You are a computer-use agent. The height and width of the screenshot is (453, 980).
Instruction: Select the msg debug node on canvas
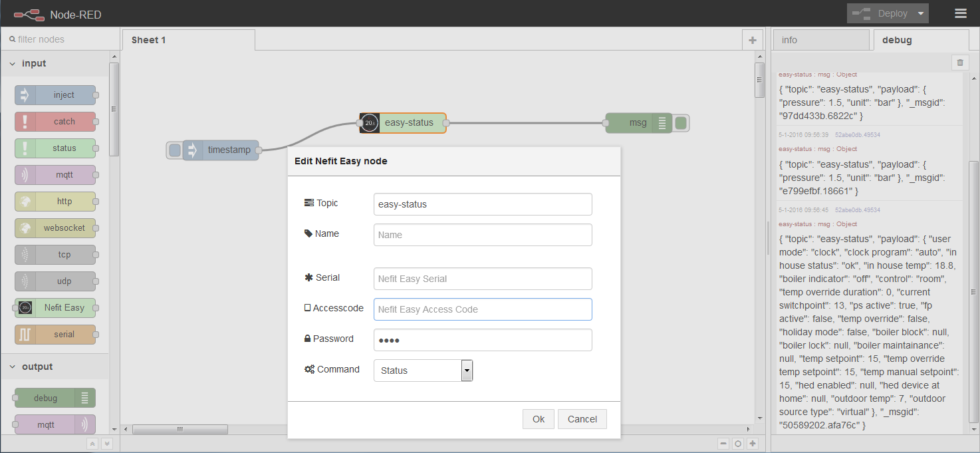coord(639,123)
